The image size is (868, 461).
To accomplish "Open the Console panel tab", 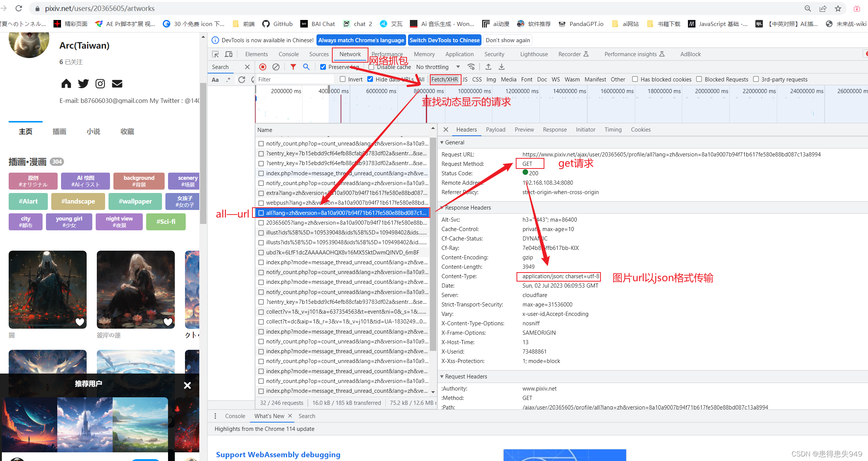I will click(289, 54).
